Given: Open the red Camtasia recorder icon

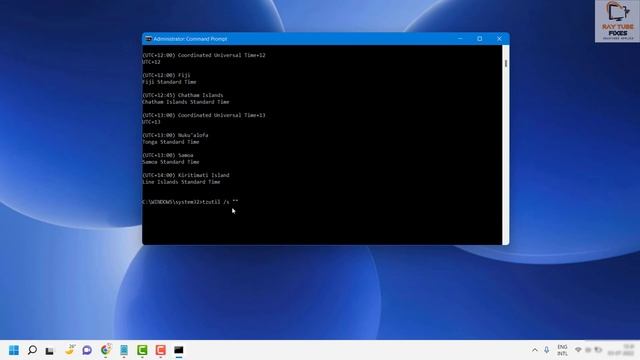Looking at the screenshot, I should tap(160, 350).
